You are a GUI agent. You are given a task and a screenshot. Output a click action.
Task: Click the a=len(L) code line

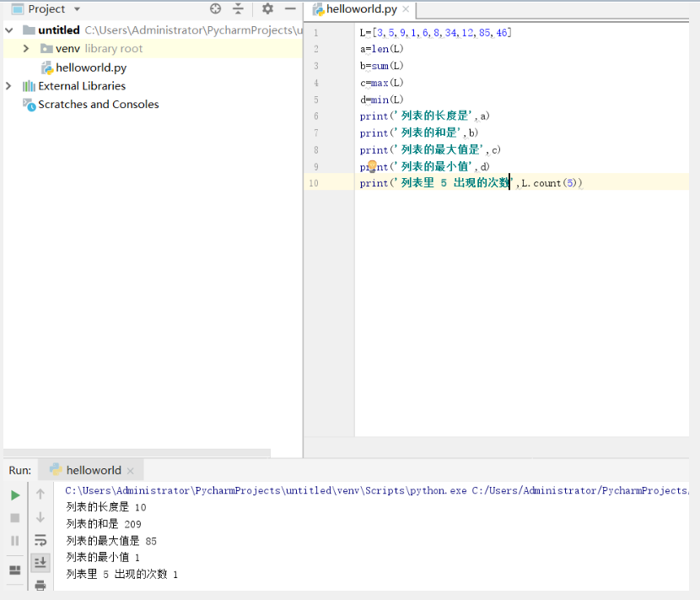click(x=382, y=49)
